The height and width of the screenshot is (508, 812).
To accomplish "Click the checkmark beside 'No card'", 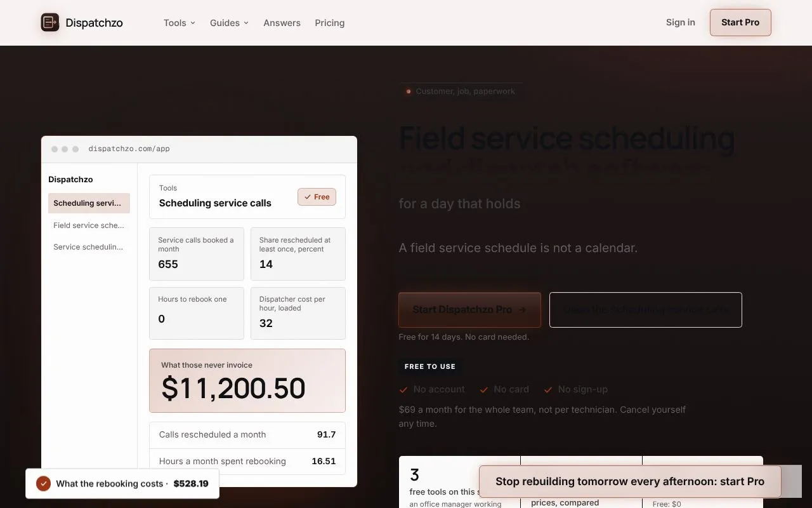I will point(484,390).
